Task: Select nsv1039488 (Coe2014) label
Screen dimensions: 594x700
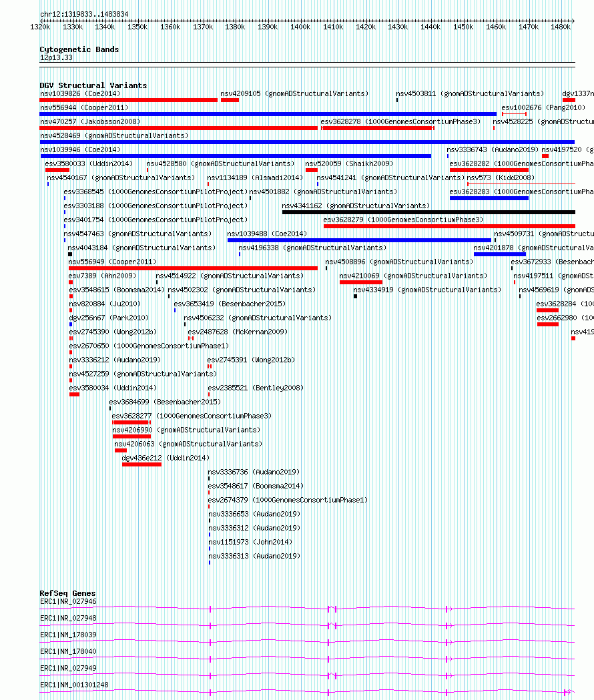Action: [267, 234]
